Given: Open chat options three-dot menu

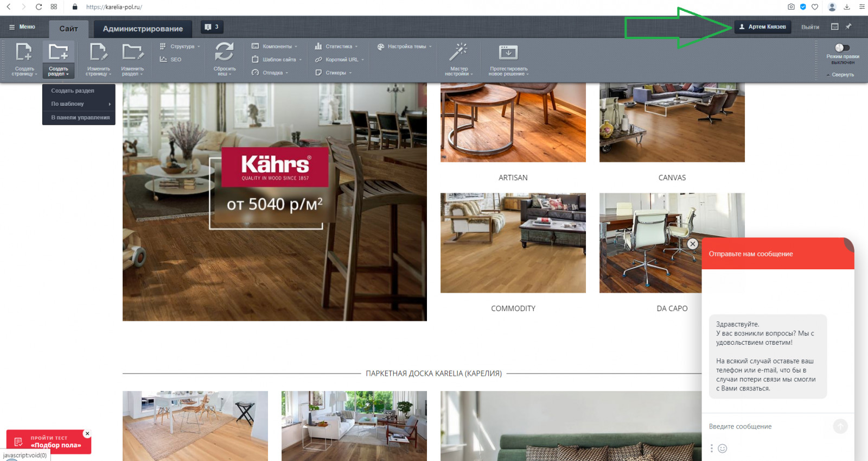Looking at the screenshot, I should tap(712, 449).
